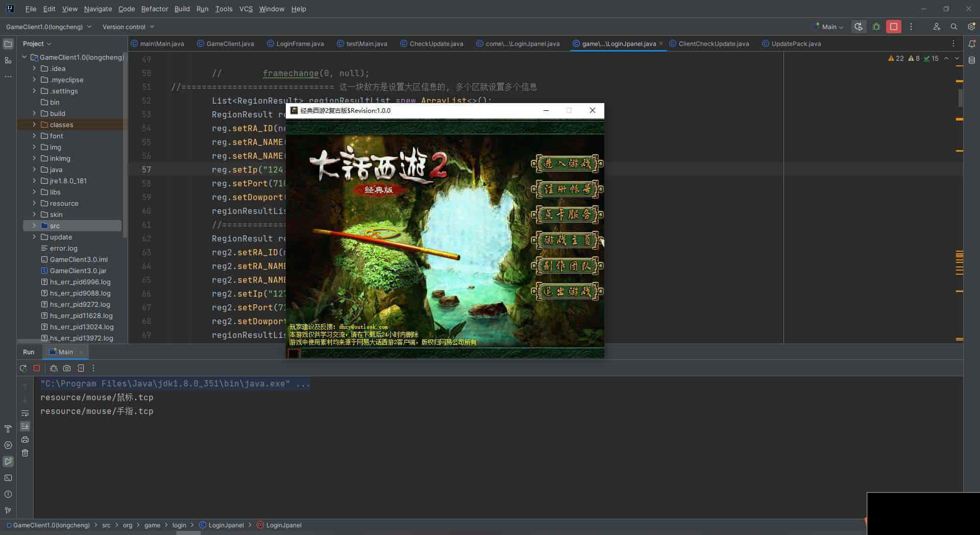
Task: Stop the running Main program via the red button
Action: tap(893, 27)
